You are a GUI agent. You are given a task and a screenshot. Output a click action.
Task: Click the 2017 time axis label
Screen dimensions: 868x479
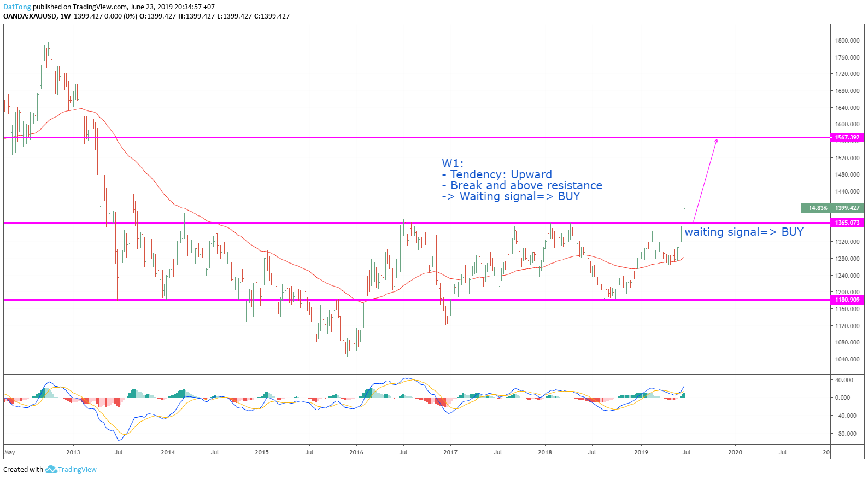point(450,452)
